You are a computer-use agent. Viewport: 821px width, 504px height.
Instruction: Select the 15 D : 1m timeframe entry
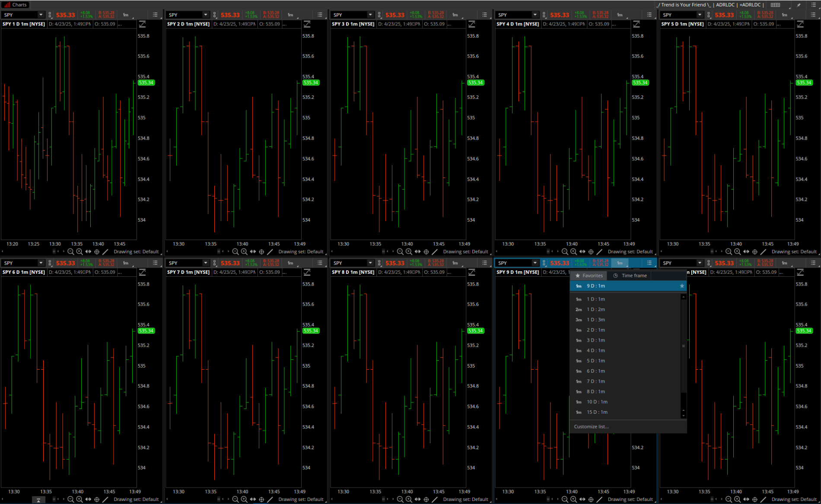[597, 412]
